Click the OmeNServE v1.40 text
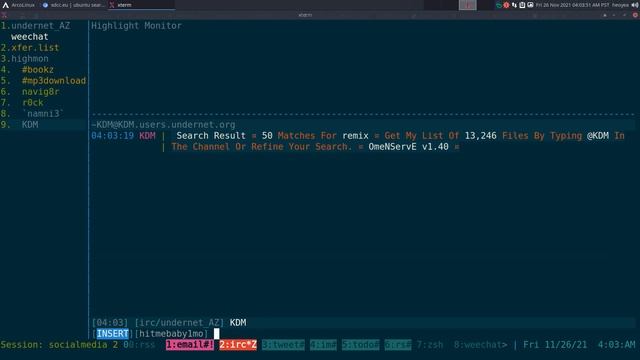Image resolution: width=640 pixels, height=360 pixels. coord(409,147)
